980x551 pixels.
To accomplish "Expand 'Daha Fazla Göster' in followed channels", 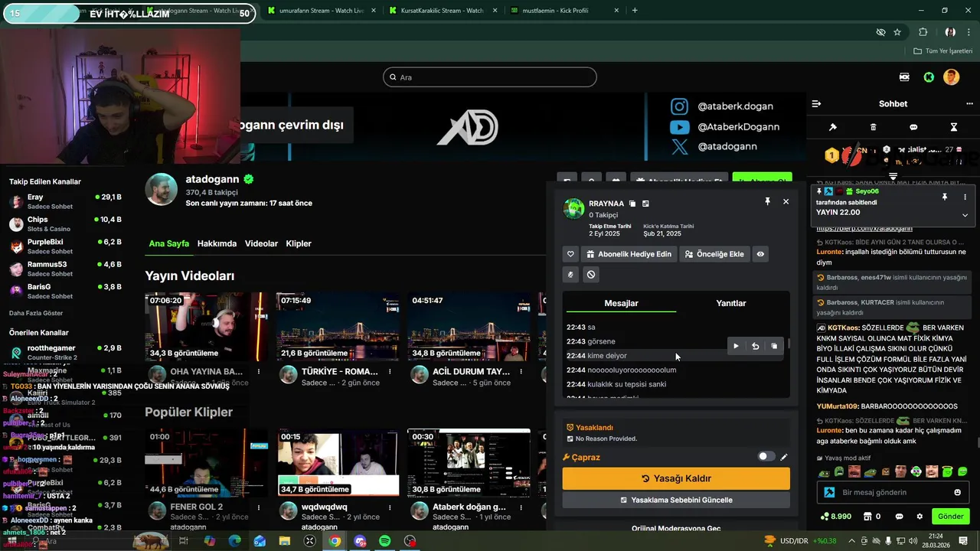I will click(36, 313).
